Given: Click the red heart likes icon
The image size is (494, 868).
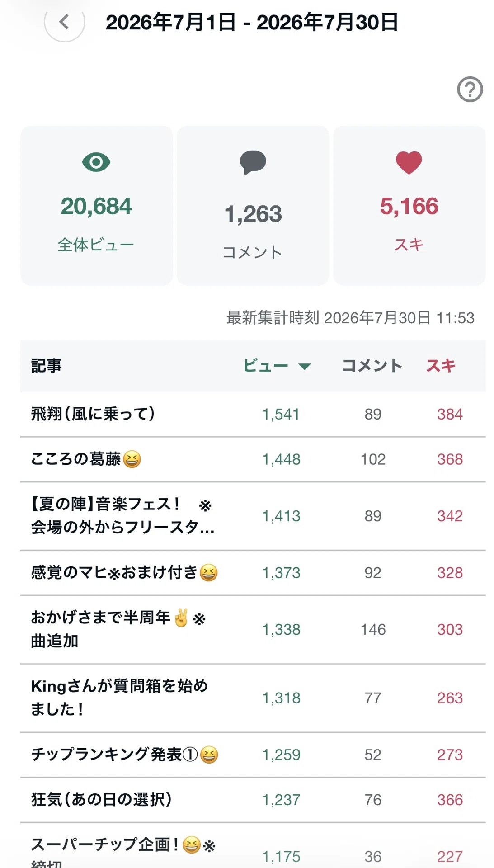Looking at the screenshot, I should coord(409,163).
